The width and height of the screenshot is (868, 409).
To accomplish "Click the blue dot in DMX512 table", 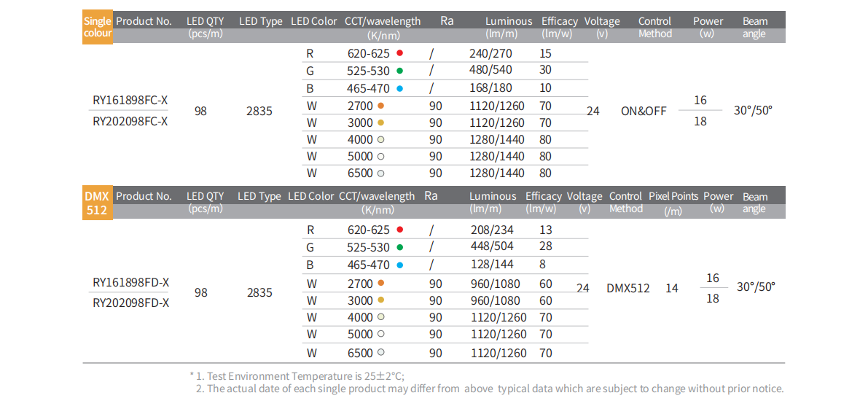I will click(399, 265).
